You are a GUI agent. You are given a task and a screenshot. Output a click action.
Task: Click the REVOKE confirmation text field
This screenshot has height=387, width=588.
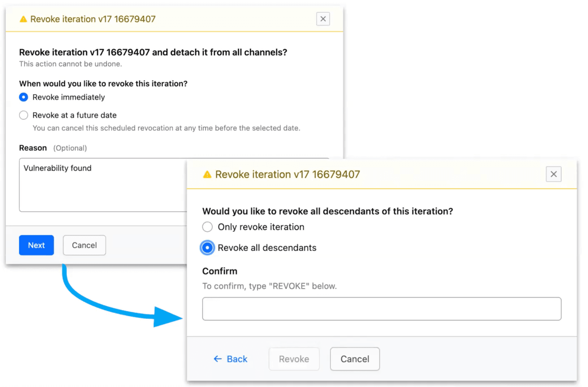pyautogui.click(x=381, y=309)
